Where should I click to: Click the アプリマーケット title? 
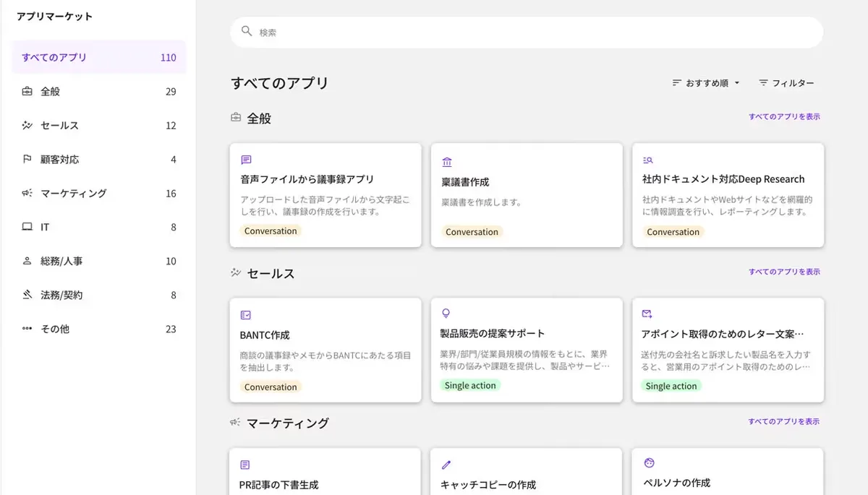pos(55,16)
